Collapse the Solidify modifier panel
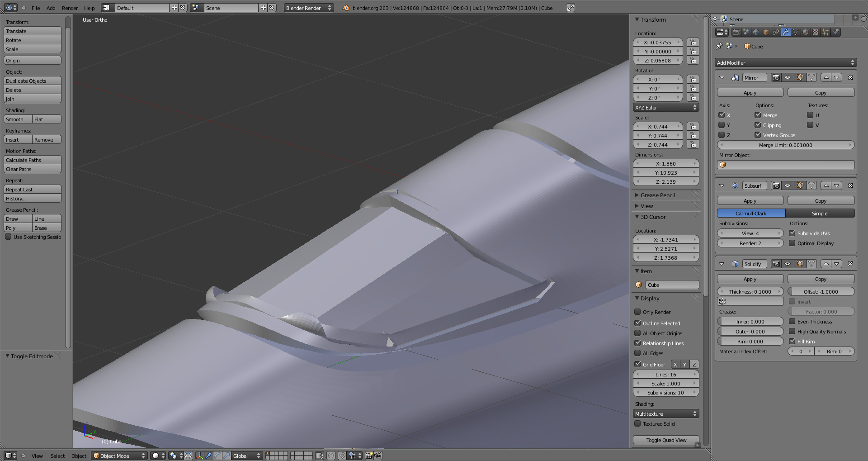 (x=722, y=264)
